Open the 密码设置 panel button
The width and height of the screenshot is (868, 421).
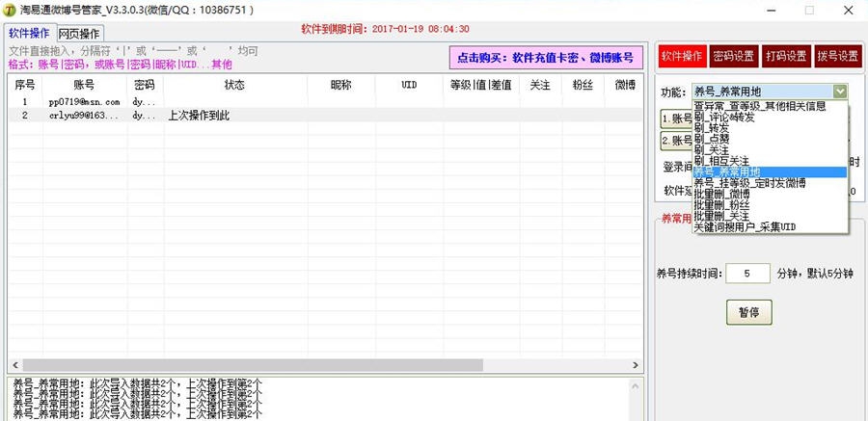click(x=733, y=56)
